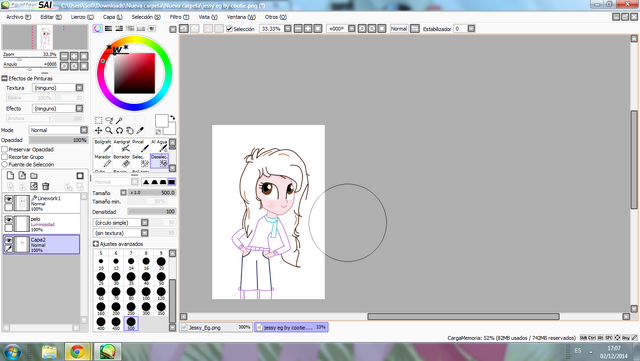This screenshot has height=361, width=640.
Task: Select the eyedropper color picker tool
Action: pyautogui.click(x=140, y=130)
